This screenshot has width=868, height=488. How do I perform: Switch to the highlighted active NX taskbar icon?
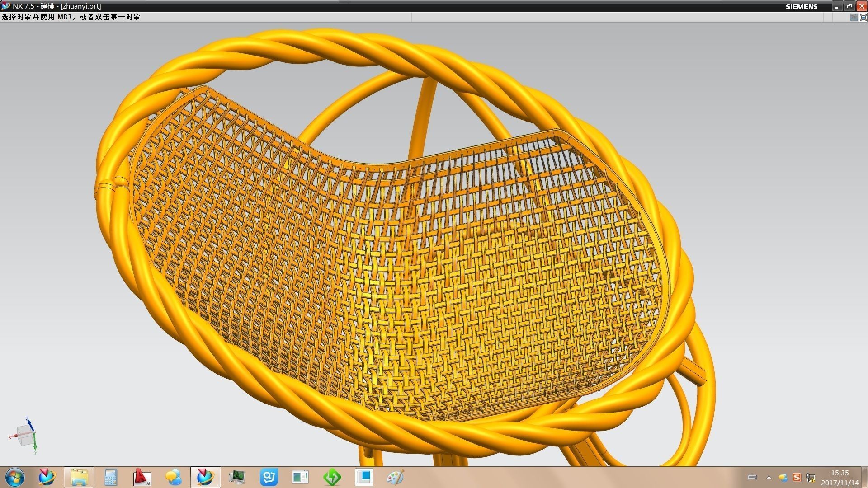pyautogui.click(x=206, y=477)
